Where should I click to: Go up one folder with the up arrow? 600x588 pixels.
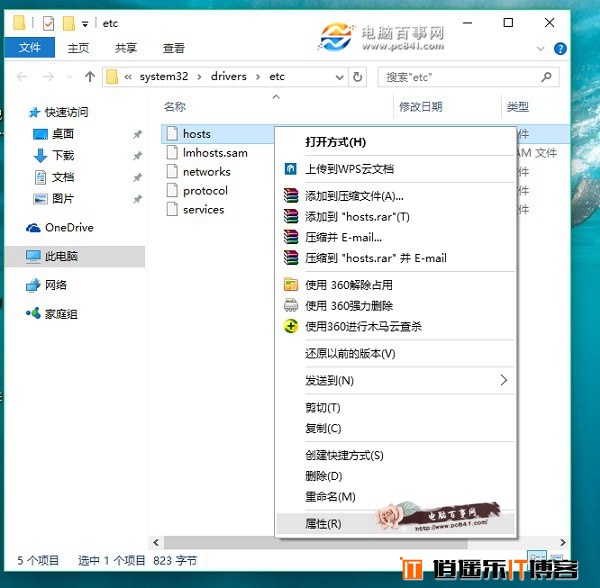90,77
